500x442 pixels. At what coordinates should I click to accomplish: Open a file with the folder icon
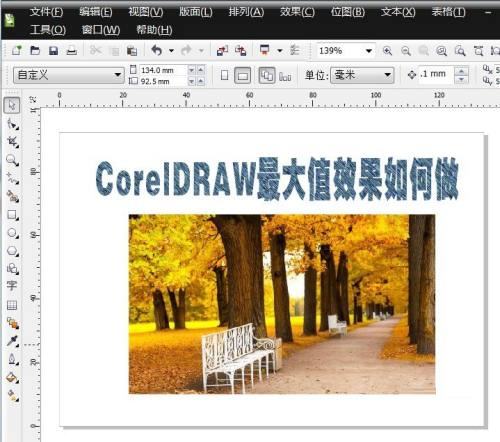click(x=35, y=50)
